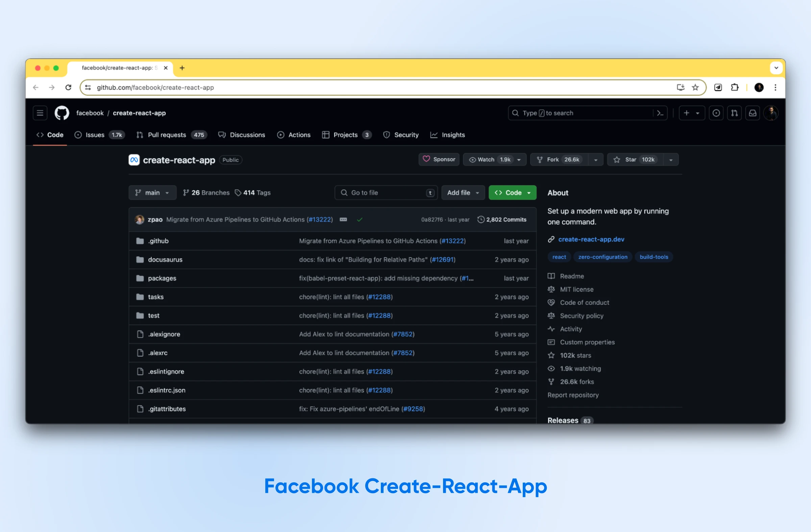Open the create new plus dropdown
Screen dimensions: 811x532
tap(691, 113)
